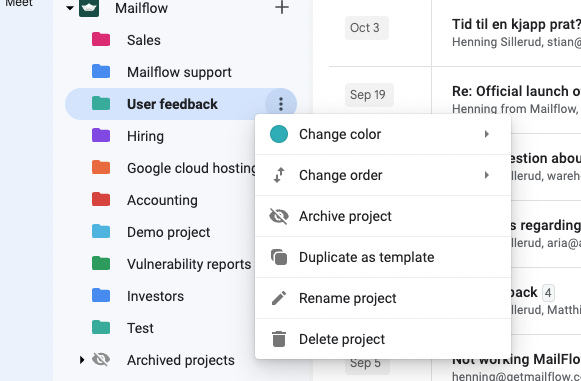Click the Delete project trash icon
The height and width of the screenshot is (381, 581).
pyautogui.click(x=279, y=339)
